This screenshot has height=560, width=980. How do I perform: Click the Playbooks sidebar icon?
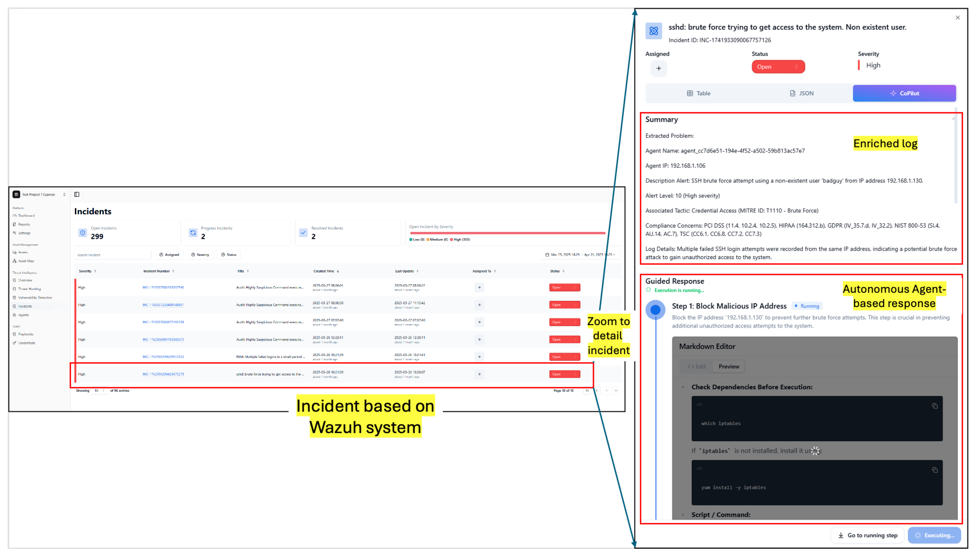click(x=15, y=335)
